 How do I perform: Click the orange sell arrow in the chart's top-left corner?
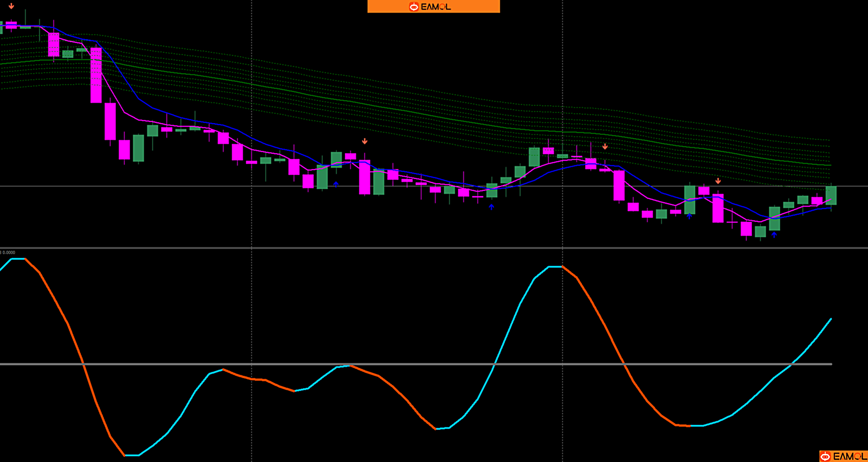pos(11,6)
